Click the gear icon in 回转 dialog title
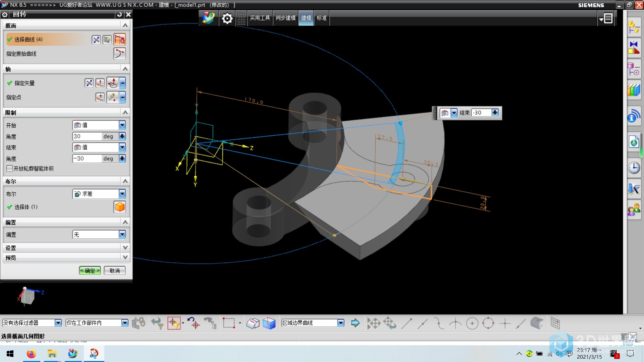Screen dimensions: 644x362 click(x=5, y=14)
